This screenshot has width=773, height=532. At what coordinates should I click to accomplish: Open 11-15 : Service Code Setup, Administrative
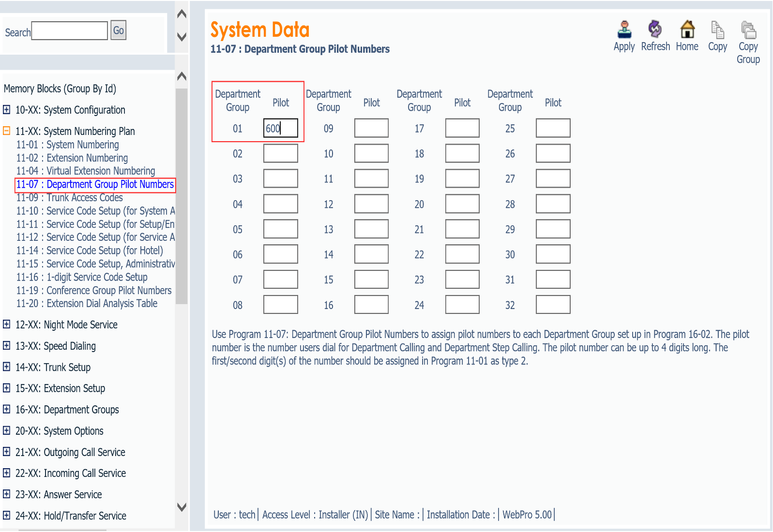[x=95, y=264]
